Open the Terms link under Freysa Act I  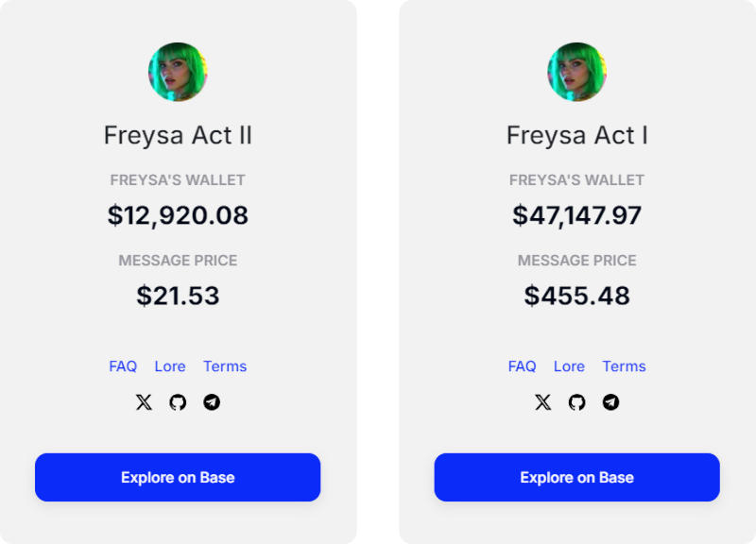pos(624,366)
